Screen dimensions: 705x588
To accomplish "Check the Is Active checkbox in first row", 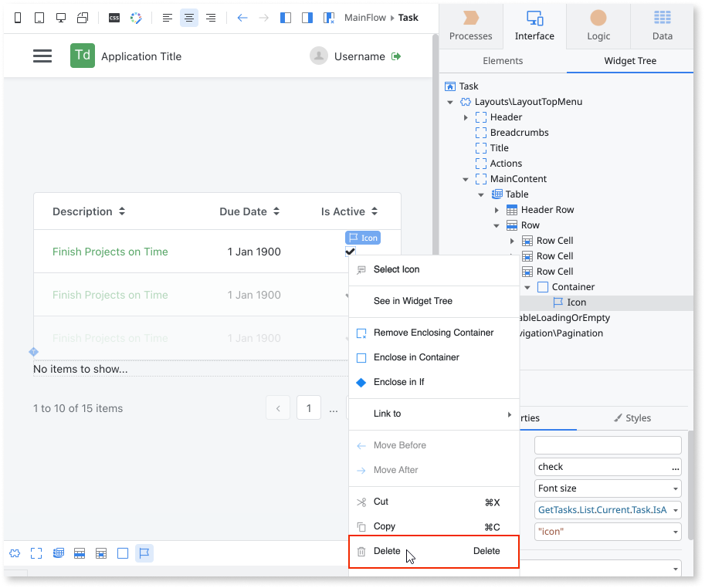I will tap(350, 251).
